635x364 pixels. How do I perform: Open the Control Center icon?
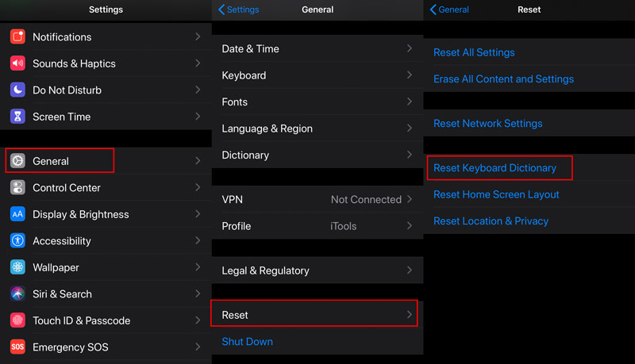[17, 188]
